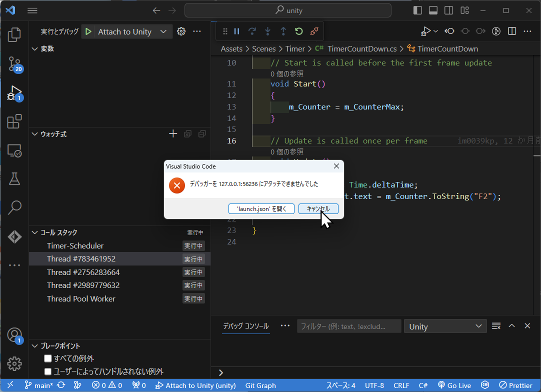Switch to the デバッグ コンソール tab

(x=245, y=326)
